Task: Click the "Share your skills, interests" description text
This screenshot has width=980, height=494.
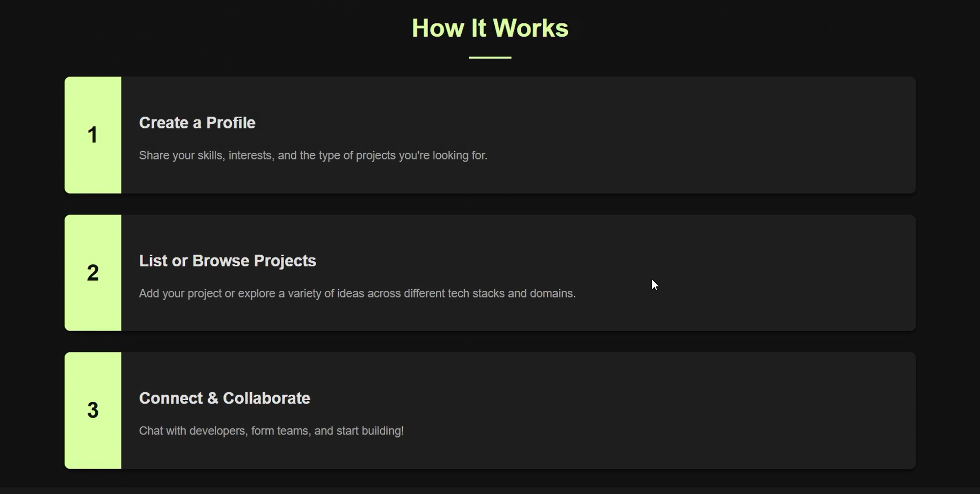Action: [x=313, y=155]
